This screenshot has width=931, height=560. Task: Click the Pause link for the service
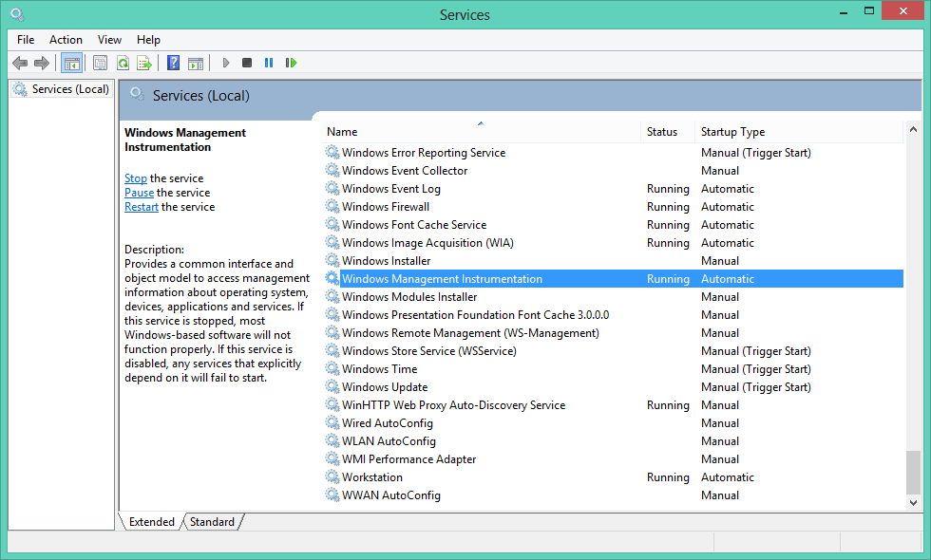139,193
